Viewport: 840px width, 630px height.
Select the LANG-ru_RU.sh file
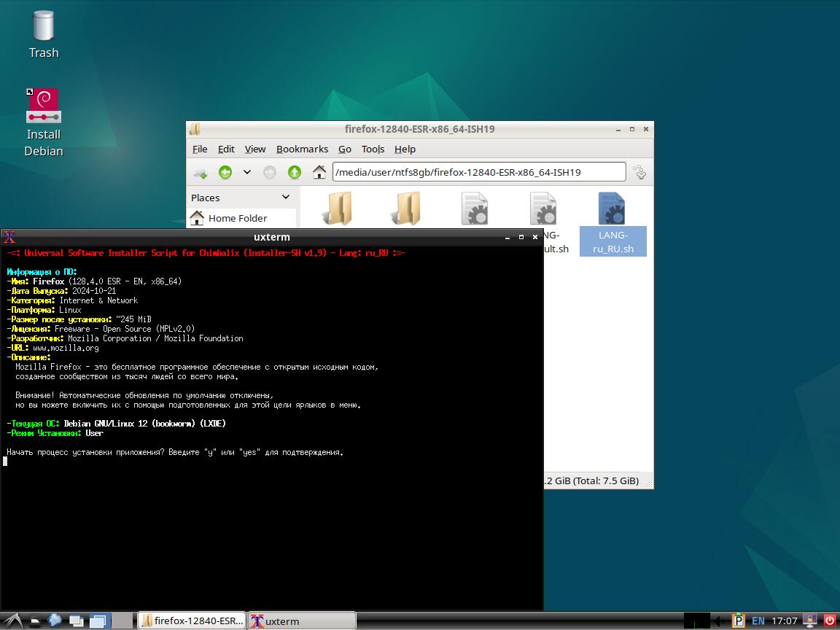[612, 224]
